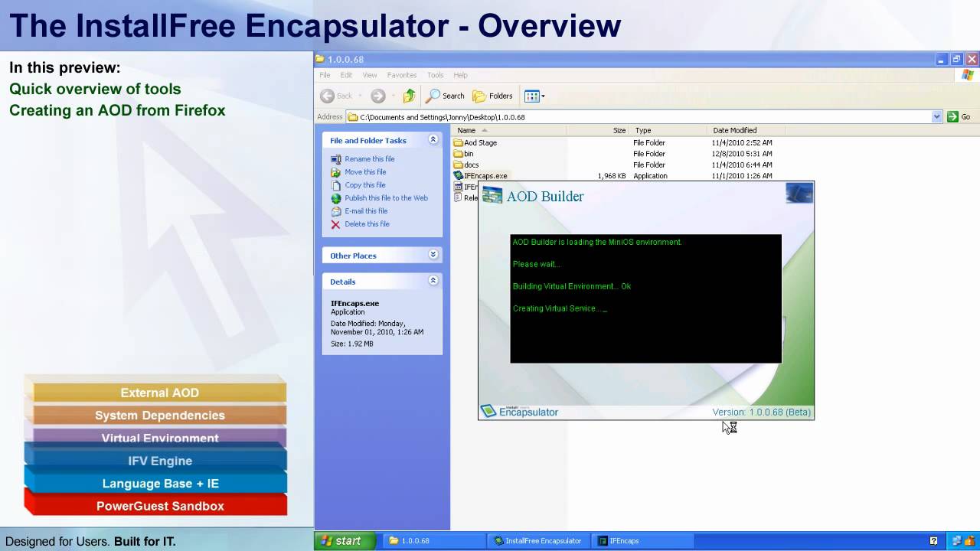Screen dimensions: 980x551
Task: Open the Edit menu
Action: 346,75
